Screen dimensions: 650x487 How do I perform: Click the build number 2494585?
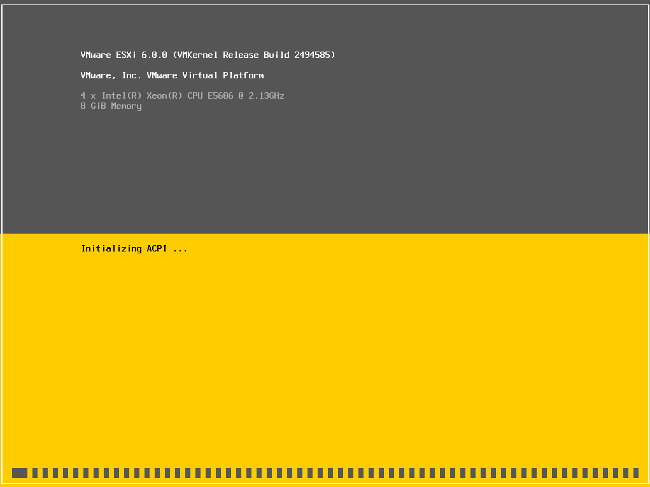[314, 55]
